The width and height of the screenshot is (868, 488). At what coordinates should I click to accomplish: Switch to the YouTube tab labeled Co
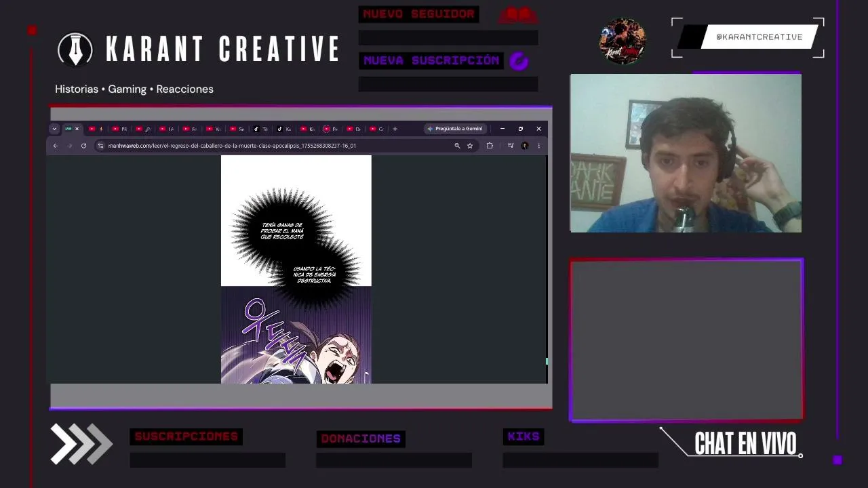tap(376, 129)
